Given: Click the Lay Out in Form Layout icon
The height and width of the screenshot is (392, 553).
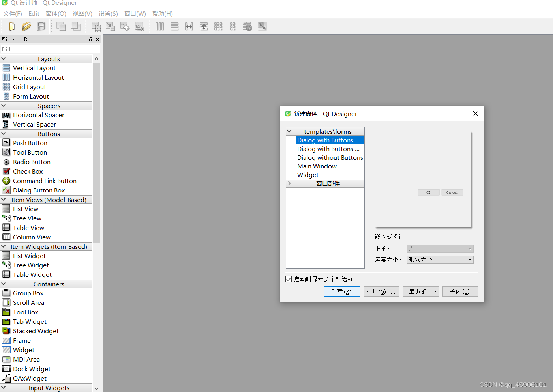Looking at the screenshot, I should [x=233, y=26].
